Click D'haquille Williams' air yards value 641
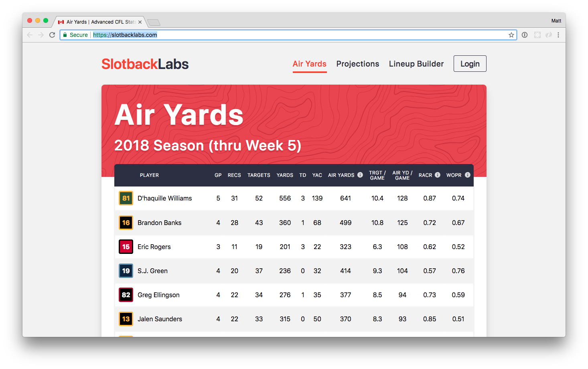The height and width of the screenshot is (369, 588). [346, 198]
